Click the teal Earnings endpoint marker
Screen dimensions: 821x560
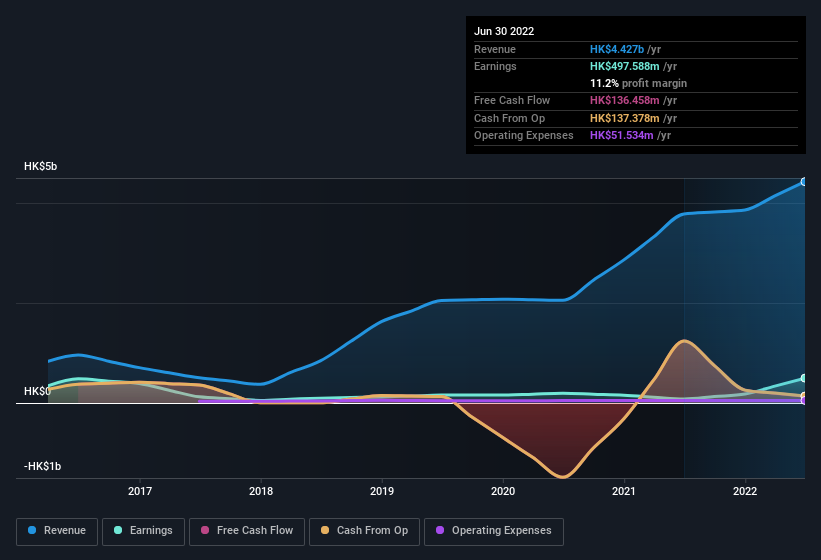[804, 378]
